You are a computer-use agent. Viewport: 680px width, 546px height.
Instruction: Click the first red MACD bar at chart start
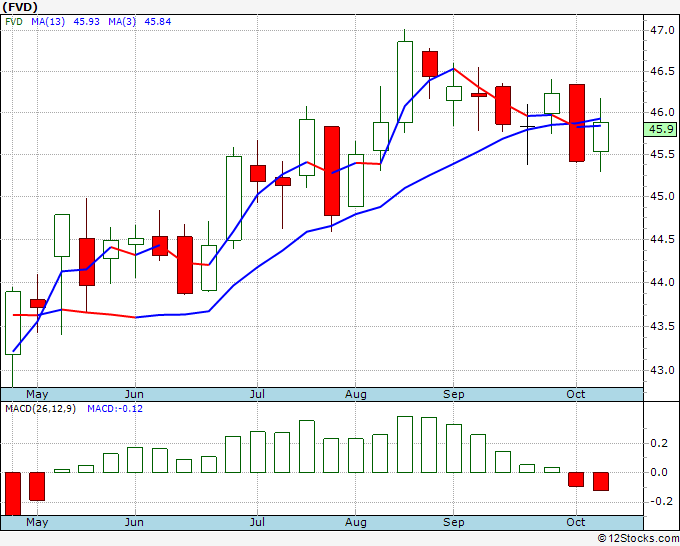13,494
